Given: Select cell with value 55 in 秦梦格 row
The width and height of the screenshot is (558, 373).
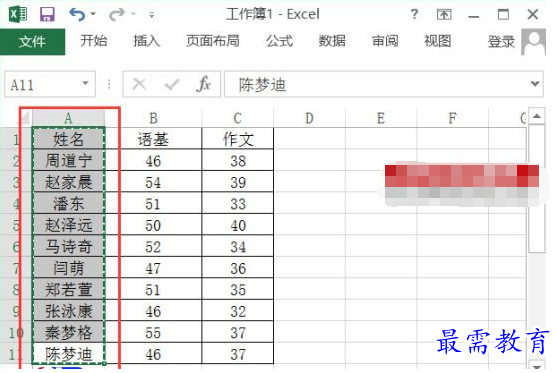Looking at the screenshot, I should [153, 332].
